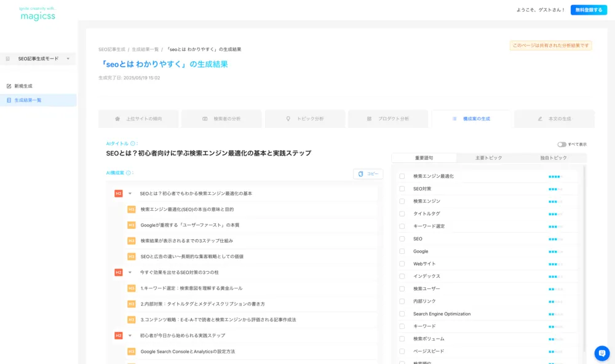Open the 本文の生成 tab
The width and height of the screenshot is (615, 364).
click(554, 119)
